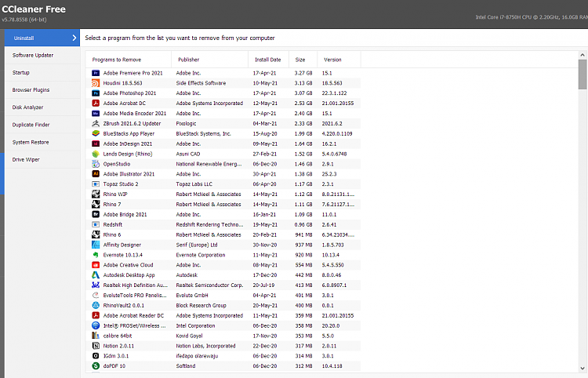Click the install date 15-Aug-20
Viewport: 588px width, 378px height.
point(265,133)
